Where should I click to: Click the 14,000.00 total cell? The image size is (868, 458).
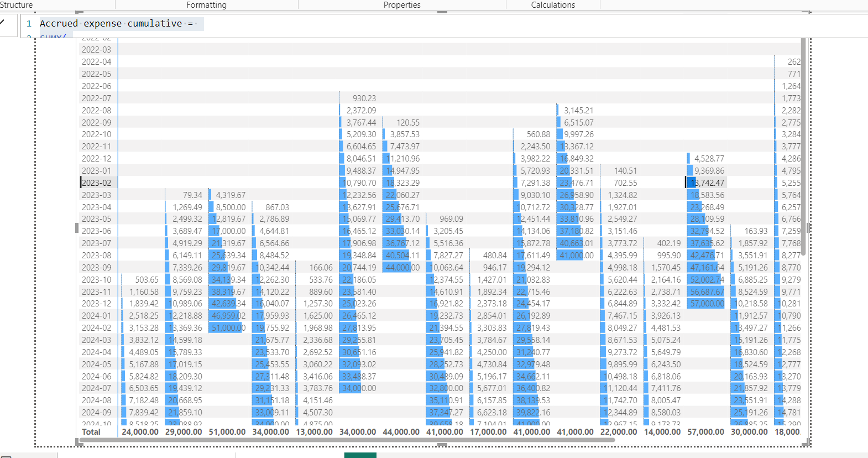[662, 432]
